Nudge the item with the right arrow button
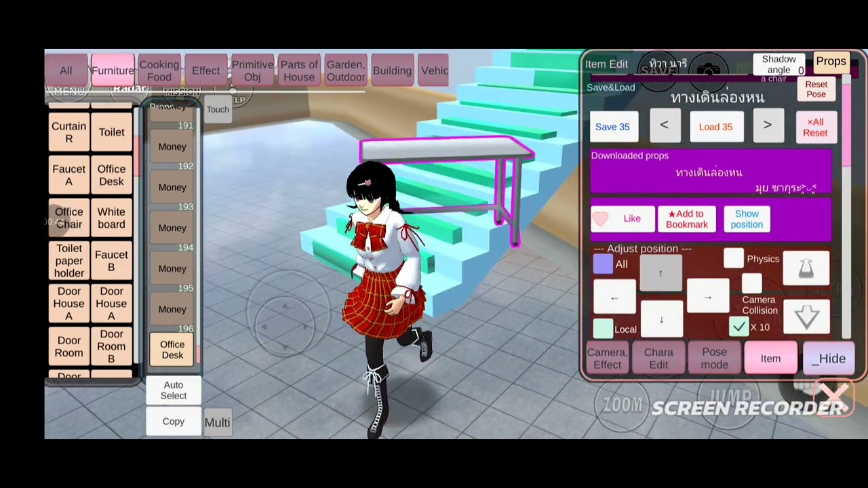The height and width of the screenshot is (488, 868). point(707,297)
